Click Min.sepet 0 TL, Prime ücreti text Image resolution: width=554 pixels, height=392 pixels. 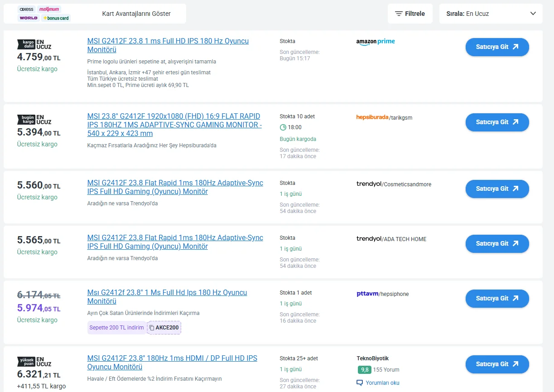(x=138, y=85)
